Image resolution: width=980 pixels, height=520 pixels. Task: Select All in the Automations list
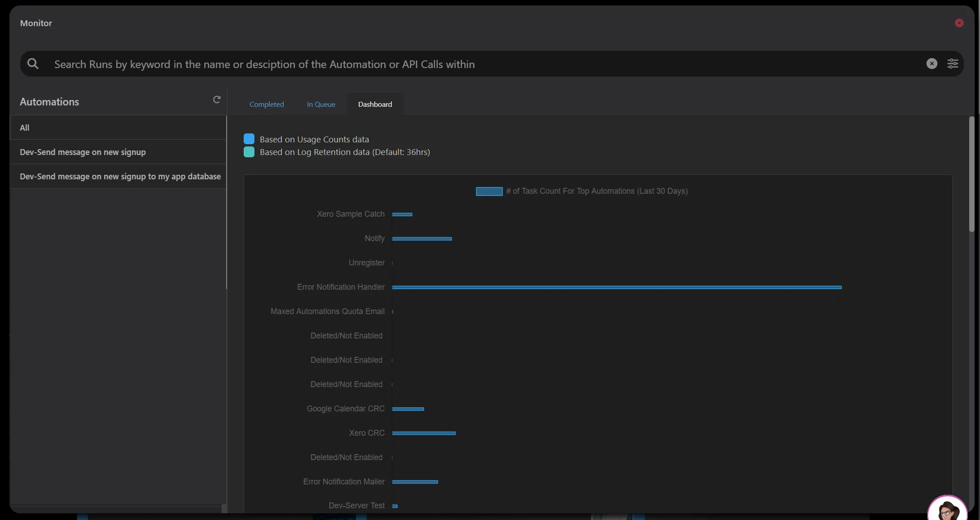tap(118, 128)
